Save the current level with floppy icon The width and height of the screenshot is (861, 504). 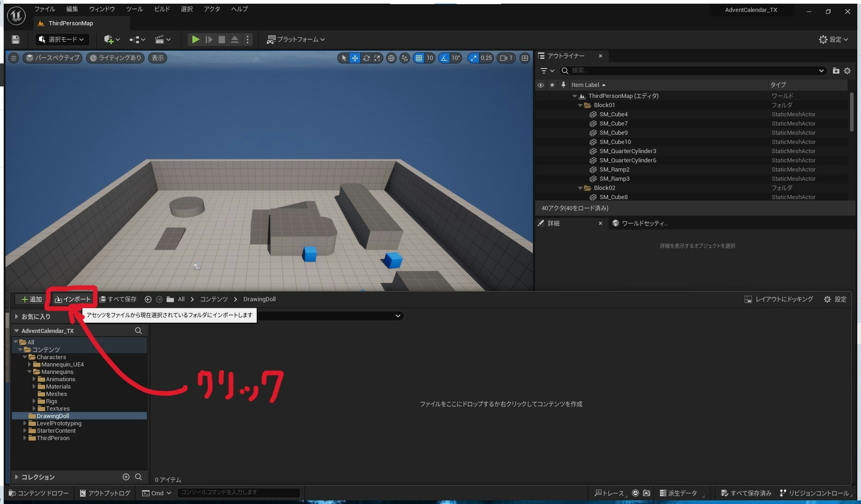click(16, 40)
